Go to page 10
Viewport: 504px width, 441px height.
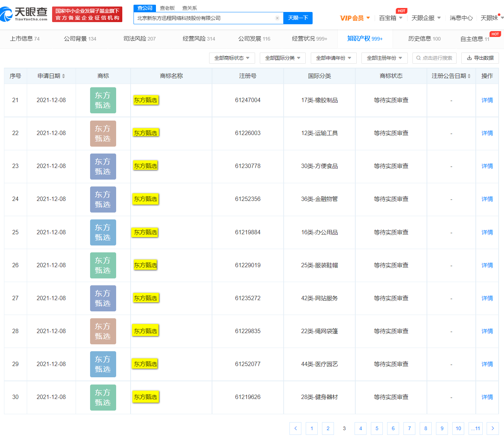[x=458, y=428]
